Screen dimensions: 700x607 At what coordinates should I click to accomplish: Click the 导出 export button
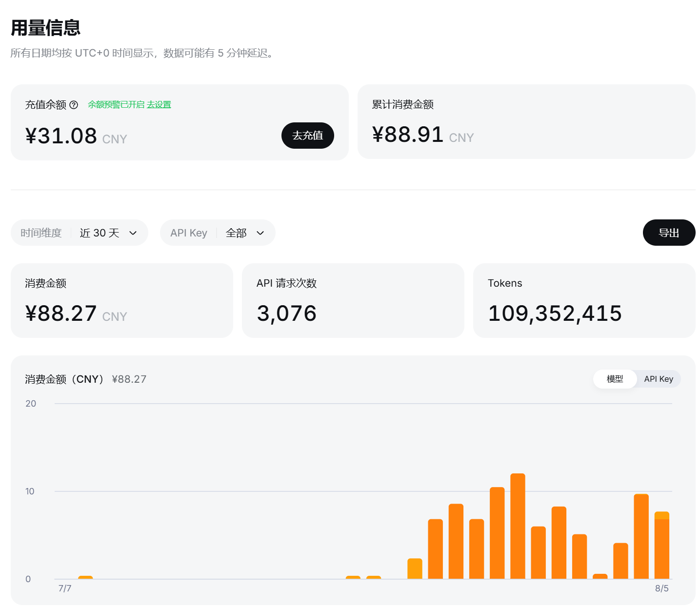point(669,233)
